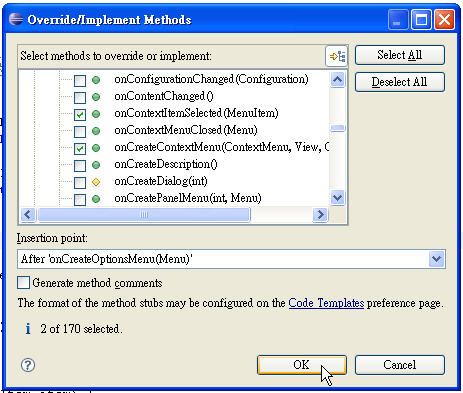Check onConfigurationChanged(Configuration) checkbox
The height and width of the screenshot is (393, 463).
(x=80, y=80)
